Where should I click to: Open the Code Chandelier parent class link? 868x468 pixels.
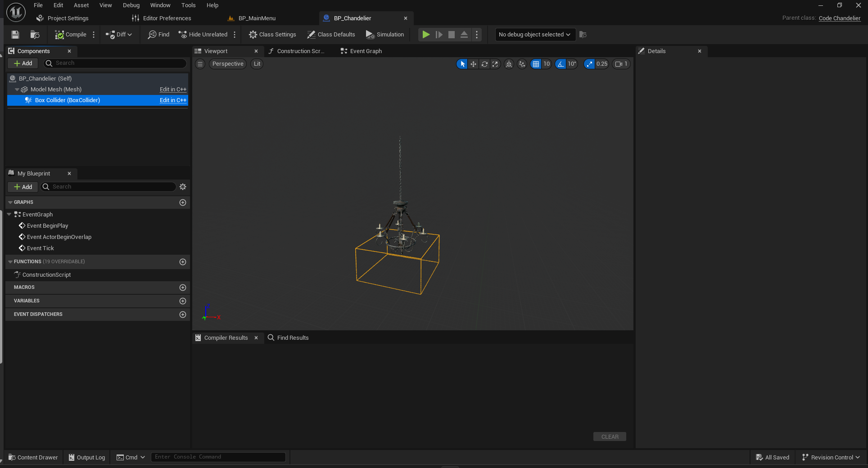(839, 18)
